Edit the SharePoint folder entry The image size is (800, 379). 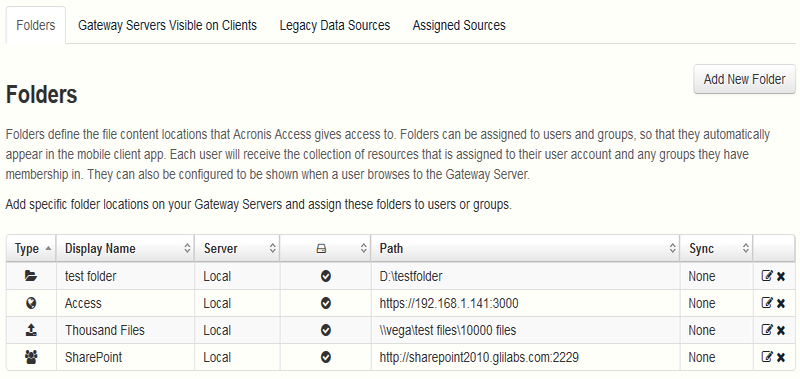(766, 357)
